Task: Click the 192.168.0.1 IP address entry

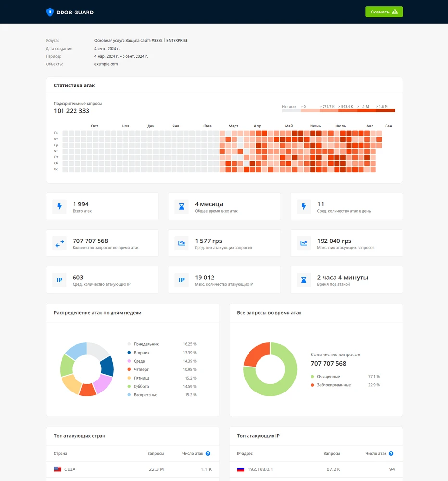Action: [x=260, y=469]
